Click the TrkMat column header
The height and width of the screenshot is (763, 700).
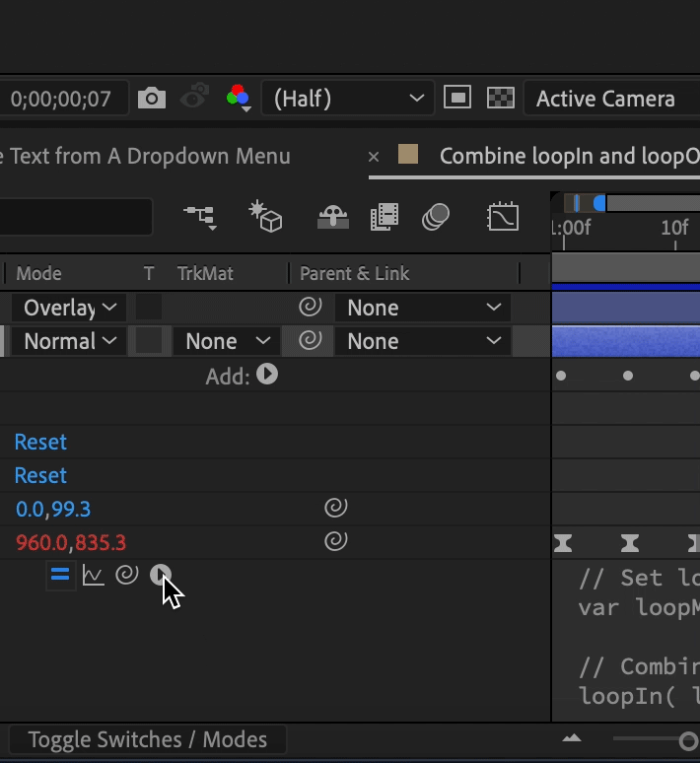(x=205, y=273)
